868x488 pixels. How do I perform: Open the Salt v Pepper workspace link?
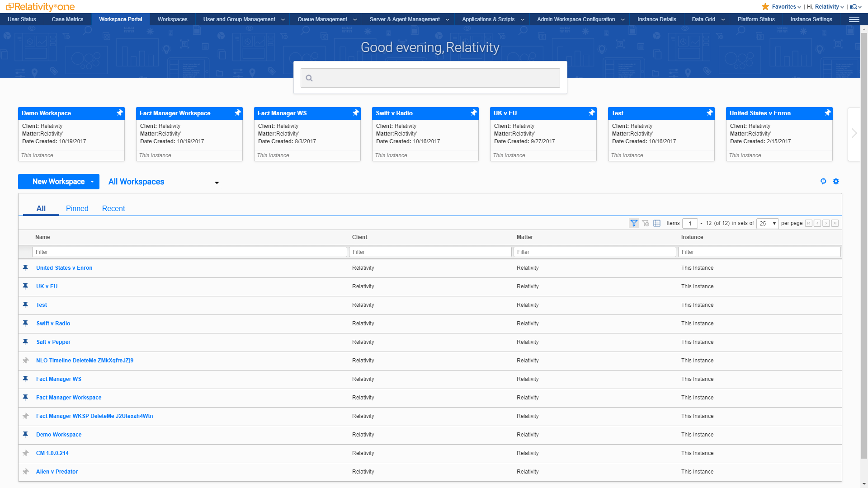(53, 342)
